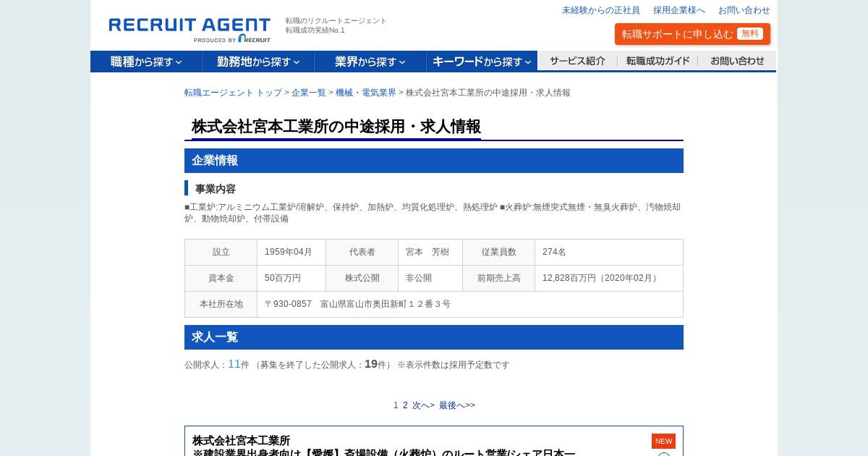Click the tagline 転職成功実績No.1
Viewport: 868px width, 456px height.
pos(315,30)
